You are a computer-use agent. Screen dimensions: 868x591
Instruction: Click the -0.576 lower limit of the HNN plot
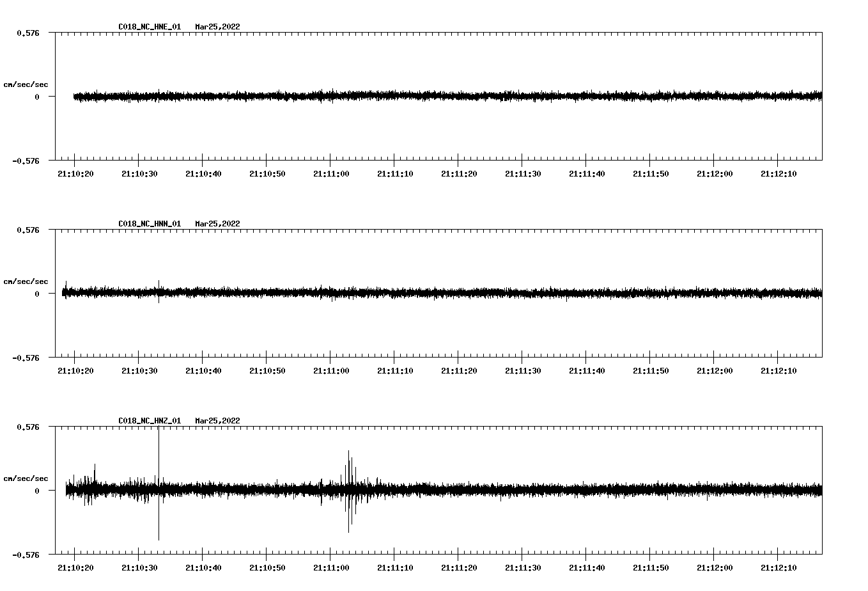tap(26, 358)
